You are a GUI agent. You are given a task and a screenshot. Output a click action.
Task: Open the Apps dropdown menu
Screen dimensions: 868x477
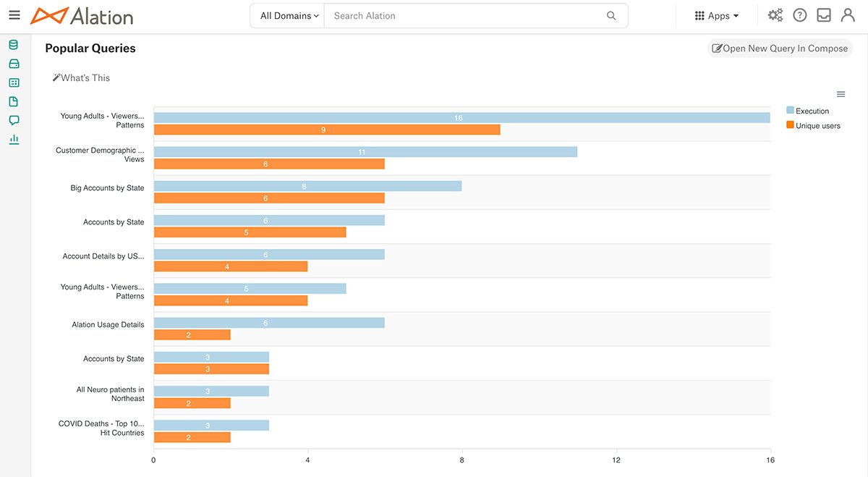pyautogui.click(x=717, y=16)
